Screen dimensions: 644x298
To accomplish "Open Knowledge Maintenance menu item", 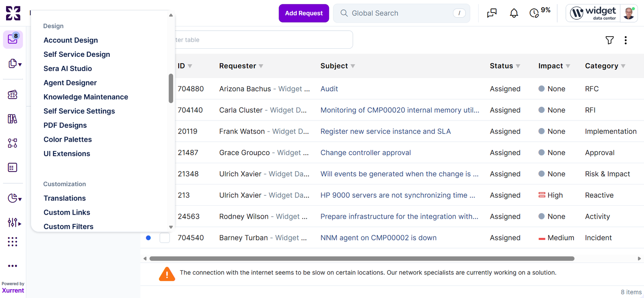I will click(86, 97).
